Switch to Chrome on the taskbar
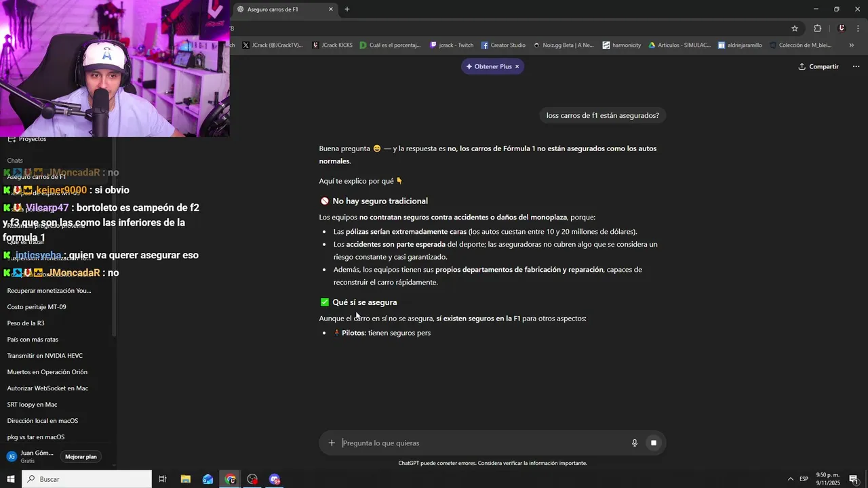The width and height of the screenshot is (868, 488). click(231, 479)
